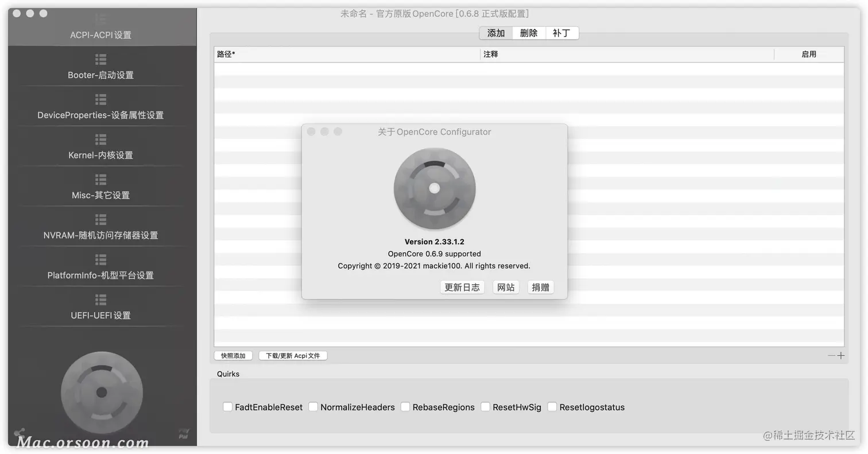Close the About OpenCore Configurator dialog

(x=311, y=131)
